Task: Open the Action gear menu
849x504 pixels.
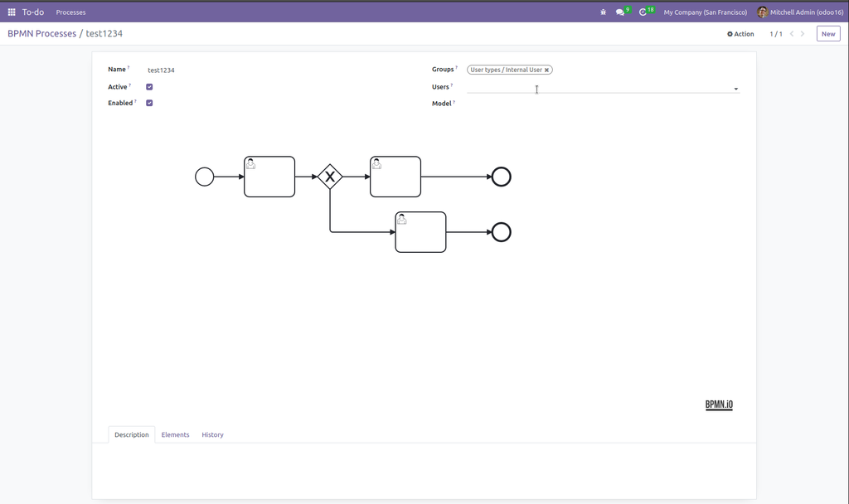Action: coord(740,33)
